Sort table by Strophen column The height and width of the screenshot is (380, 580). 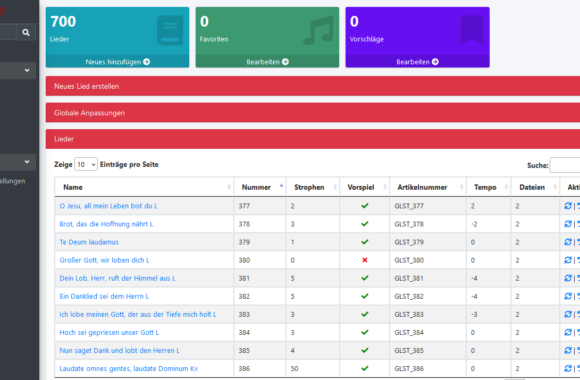coord(313,187)
